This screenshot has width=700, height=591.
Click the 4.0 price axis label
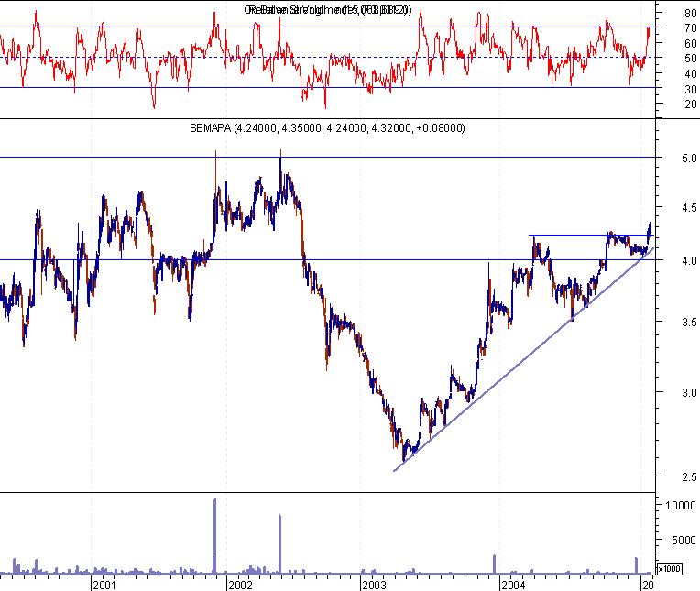click(x=689, y=261)
